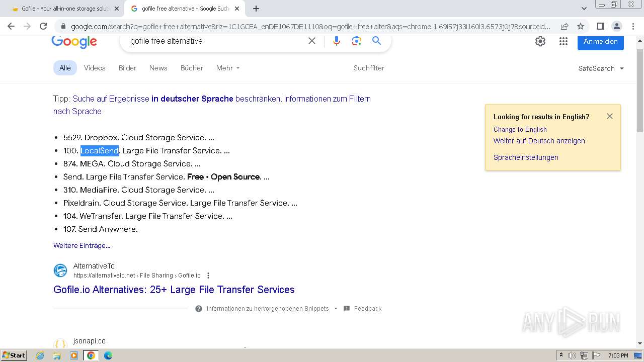Go back to previous page

point(11,26)
